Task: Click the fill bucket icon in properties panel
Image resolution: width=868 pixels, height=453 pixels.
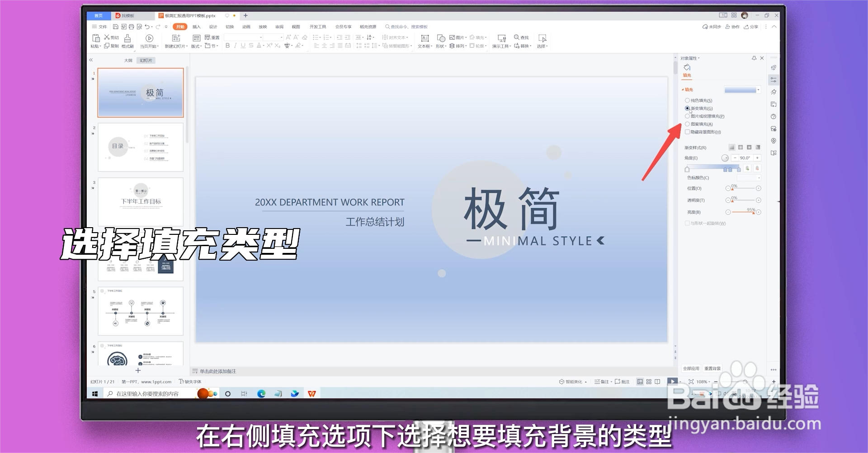Action: [x=687, y=68]
